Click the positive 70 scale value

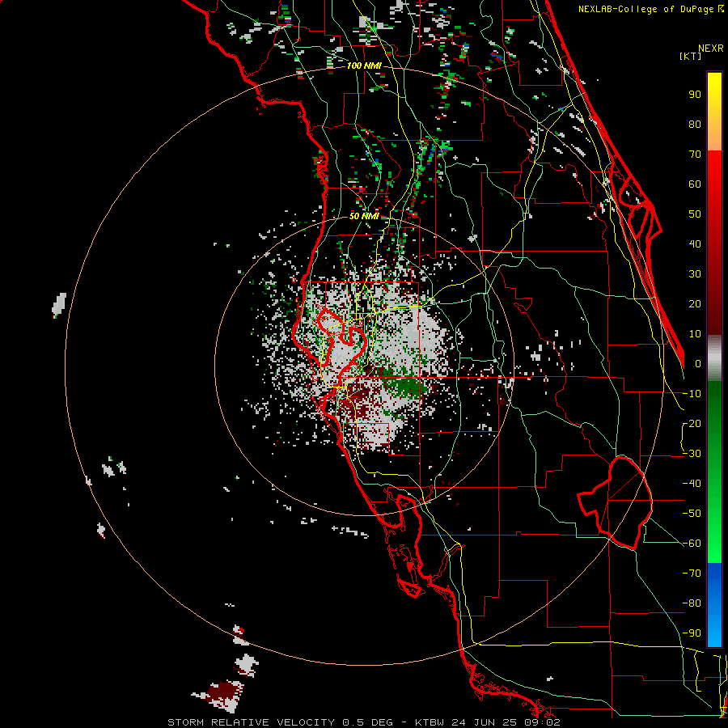(695, 154)
